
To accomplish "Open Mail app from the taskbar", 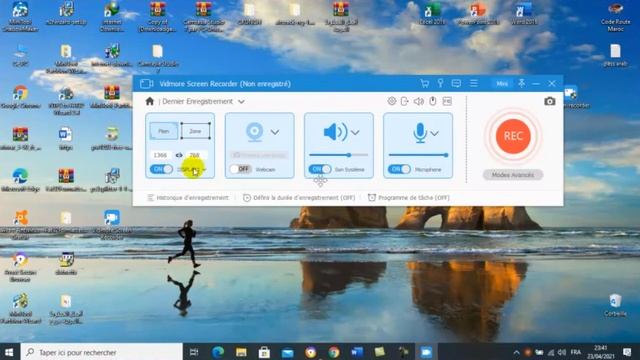I will click(287, 352).
